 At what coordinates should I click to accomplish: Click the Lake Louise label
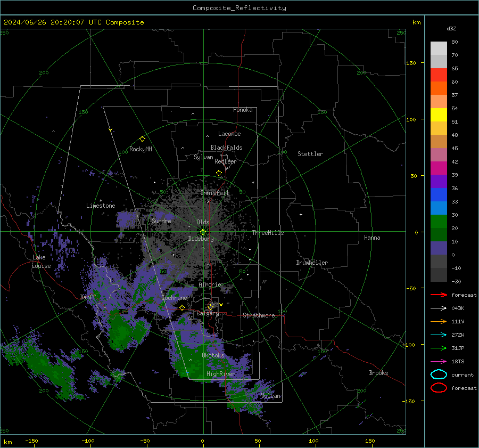point(41,262)
